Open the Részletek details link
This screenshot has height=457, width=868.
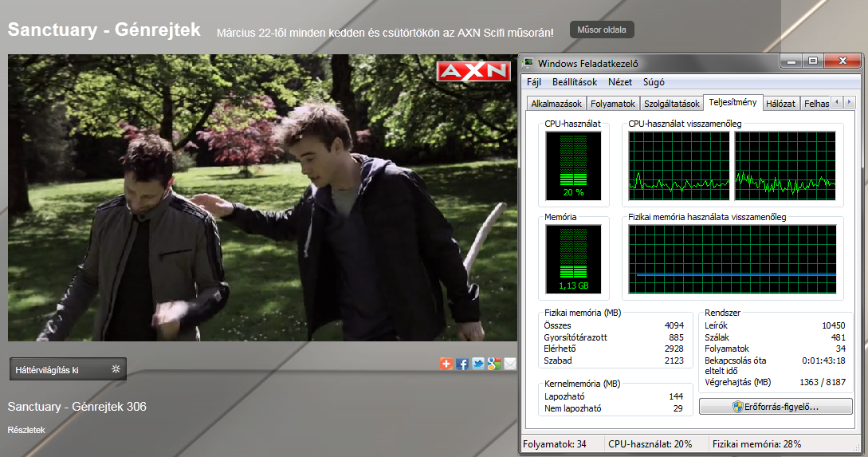(26, 430)
